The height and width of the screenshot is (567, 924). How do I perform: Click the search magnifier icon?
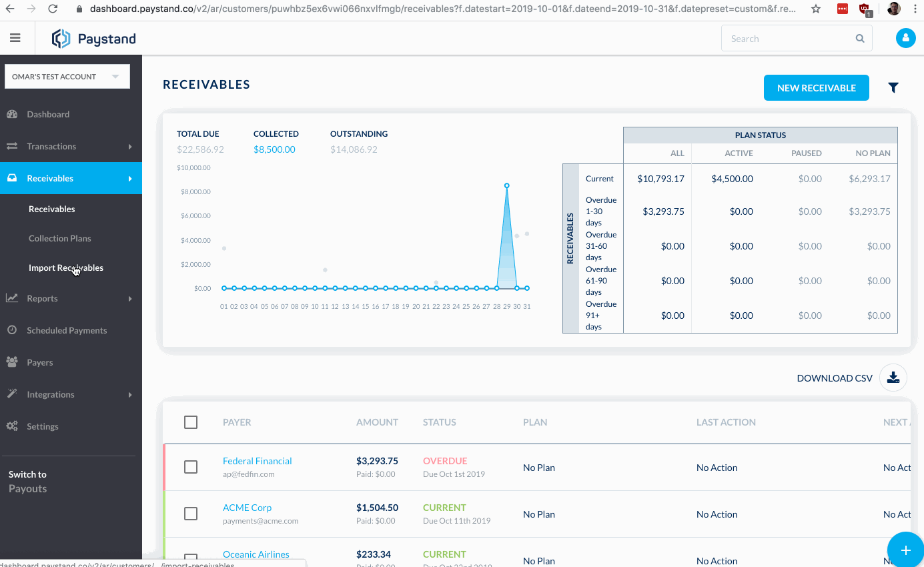click(860, 39)
